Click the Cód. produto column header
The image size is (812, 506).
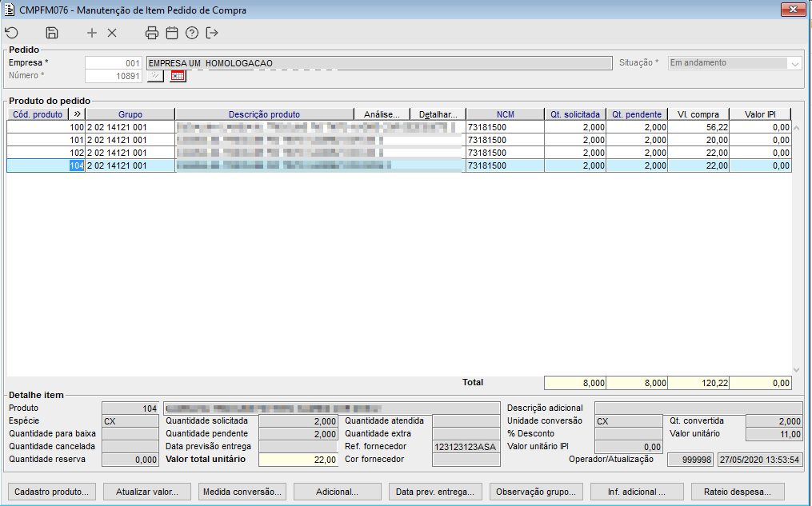pyautogui.click(x=38, y=114)
